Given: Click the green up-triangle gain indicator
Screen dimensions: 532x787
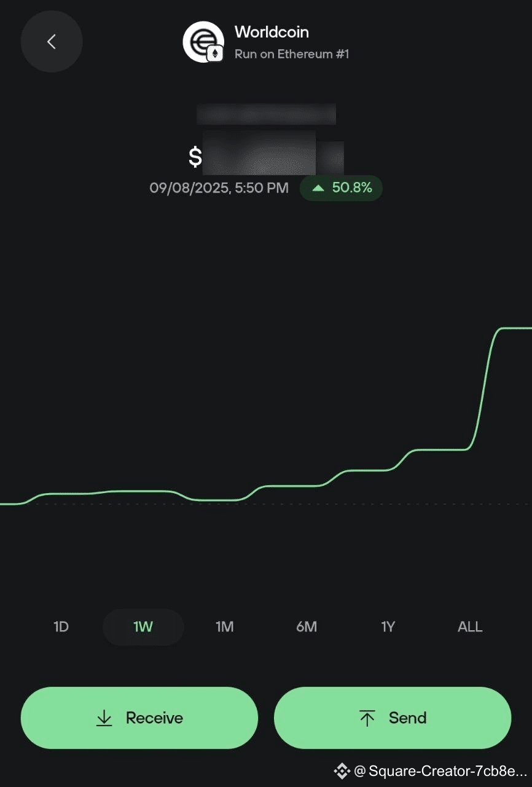Looking at the screenshot, I should pos(318,188).
